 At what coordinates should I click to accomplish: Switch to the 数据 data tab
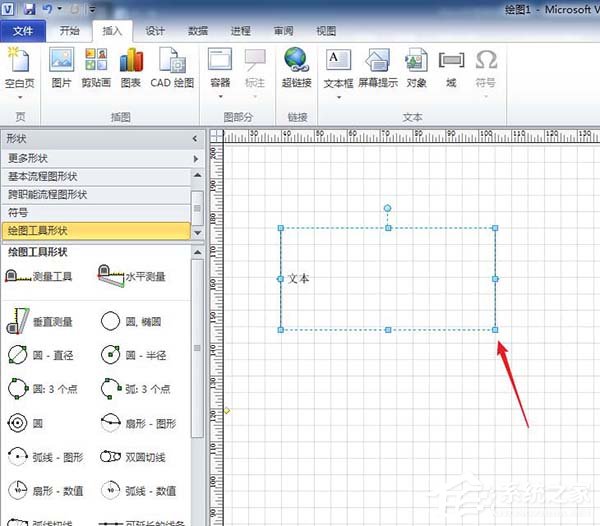pos(198,31)
